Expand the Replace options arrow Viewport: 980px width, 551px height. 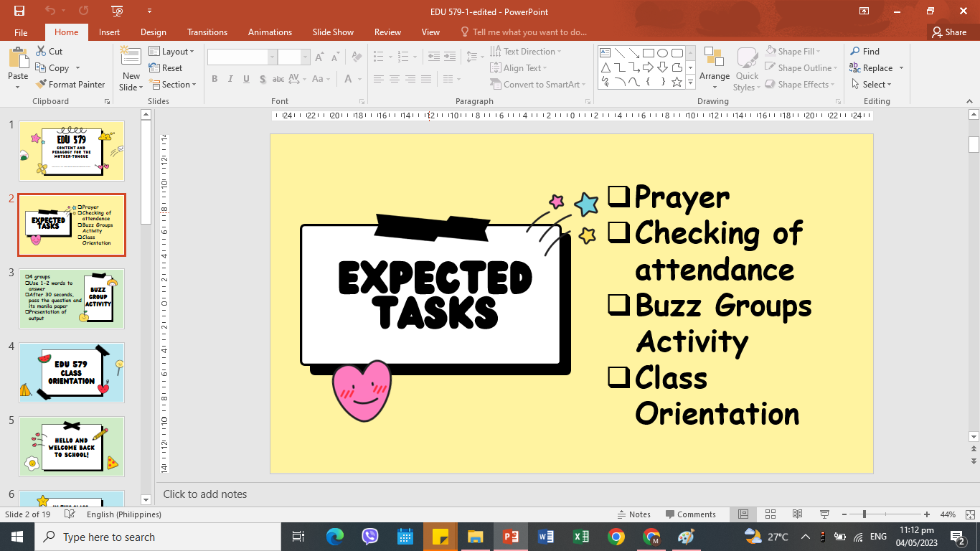(x=901, y=68)
